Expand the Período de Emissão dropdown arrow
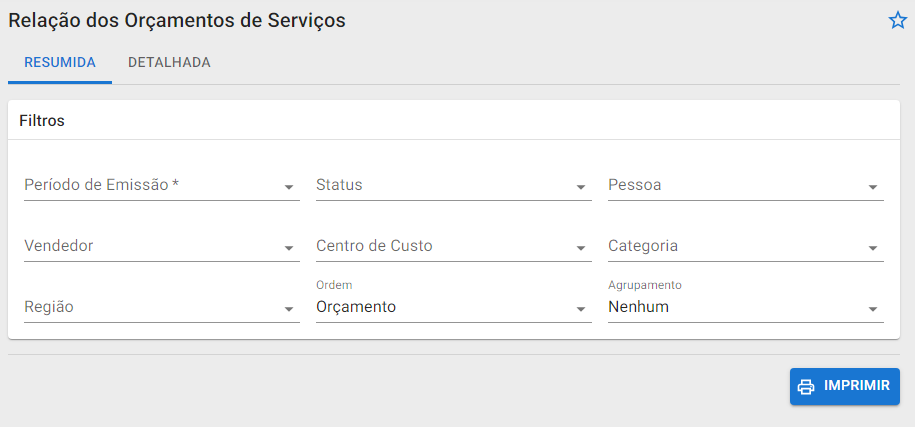915x427 pixels. point(289,187)
